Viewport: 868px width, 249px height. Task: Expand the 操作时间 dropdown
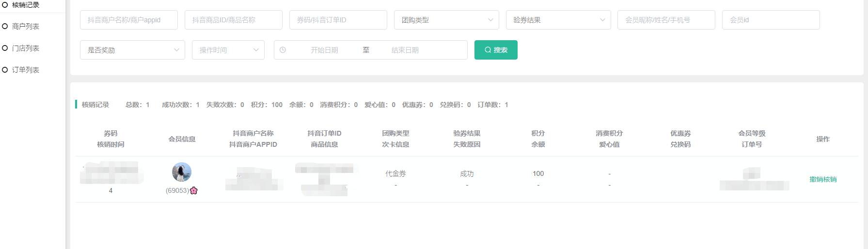(x=228, y=50)
